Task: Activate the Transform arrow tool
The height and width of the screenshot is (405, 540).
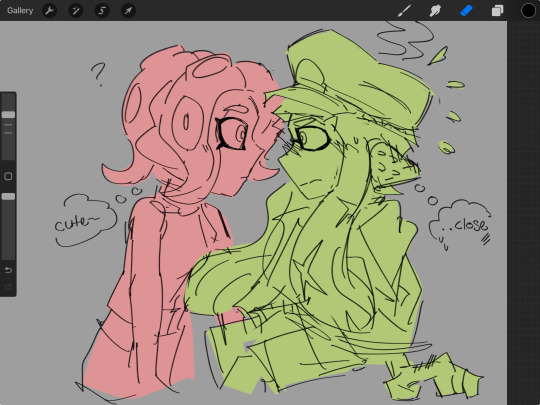Action: point(128,11)
